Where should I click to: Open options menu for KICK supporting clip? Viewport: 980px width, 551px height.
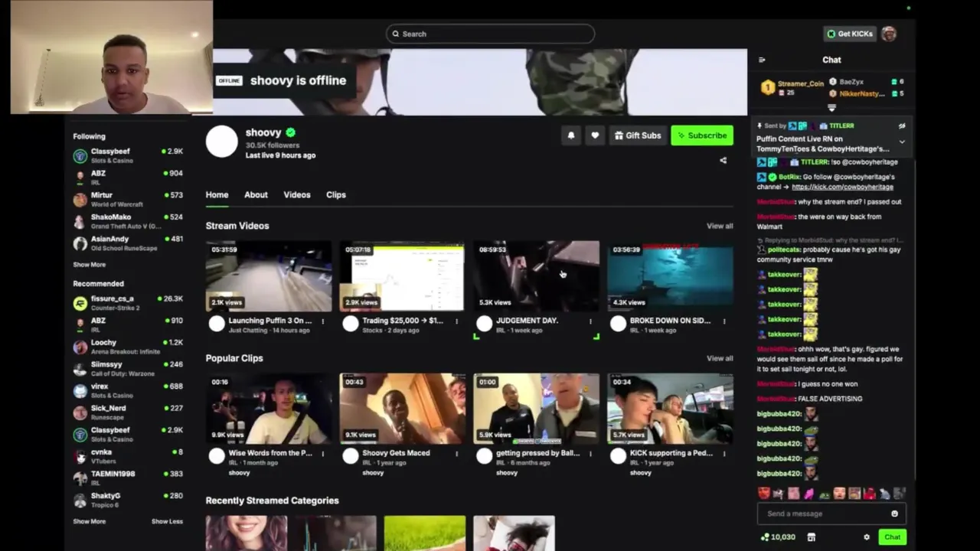pos(724,454)
